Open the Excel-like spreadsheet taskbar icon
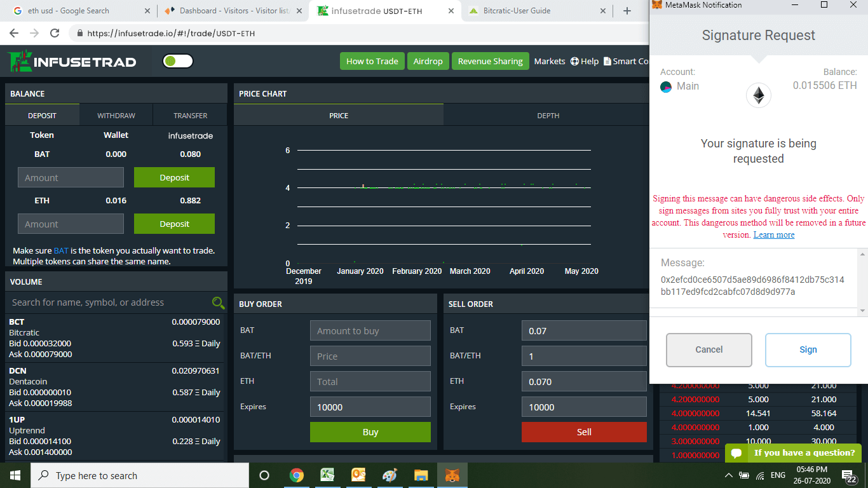868x488 pixels. pyautogui.click(x=327, y=475)
